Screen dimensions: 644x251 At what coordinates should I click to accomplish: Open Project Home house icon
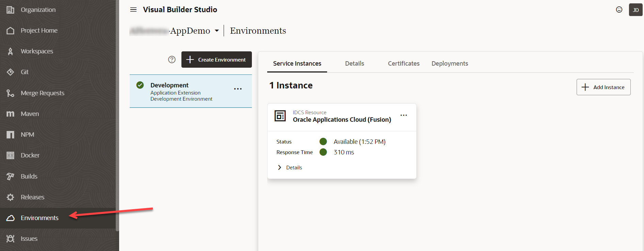pyautogui.click(x=11, y=31)
